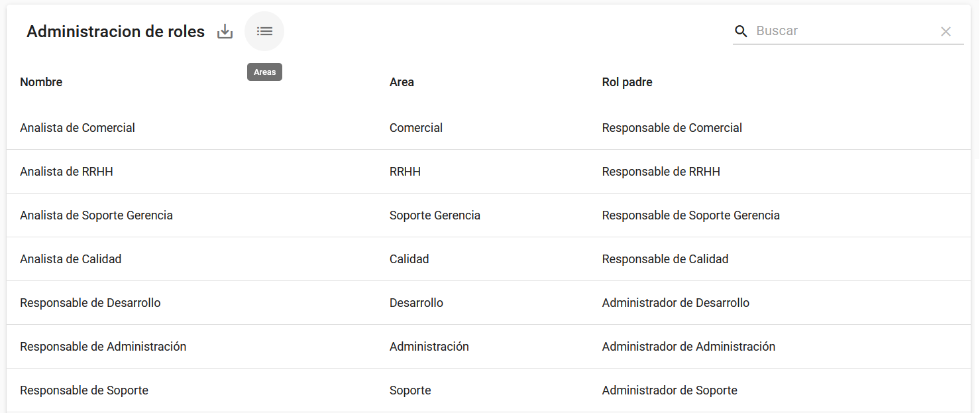Select the Responsable de Desarrollo role name
This screenshot has width=980, height=413.
click(x=90, y=303)
